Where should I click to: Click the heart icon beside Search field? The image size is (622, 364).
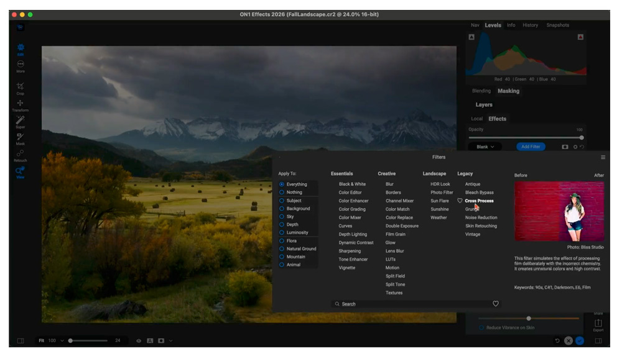tap(496, 304)
